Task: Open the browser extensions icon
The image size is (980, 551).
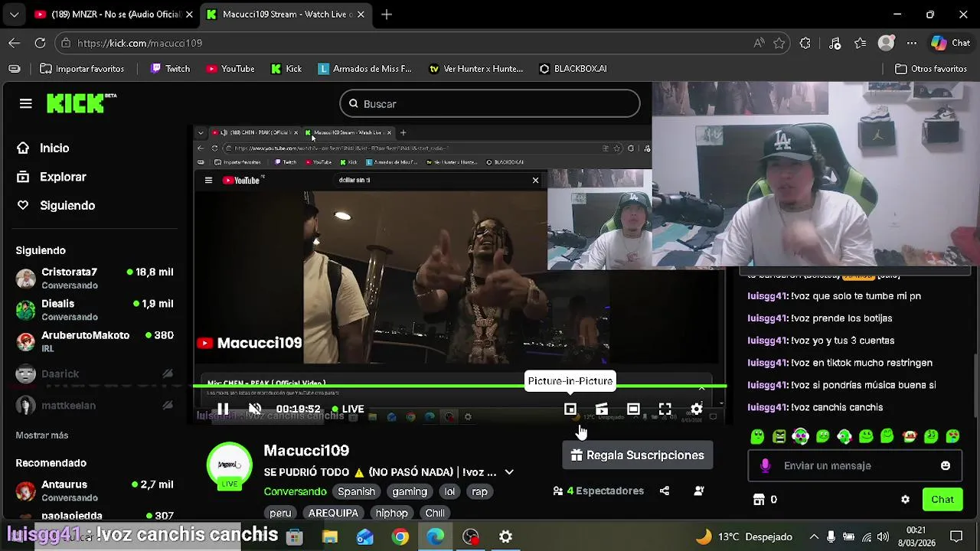Action: [805, 44]
